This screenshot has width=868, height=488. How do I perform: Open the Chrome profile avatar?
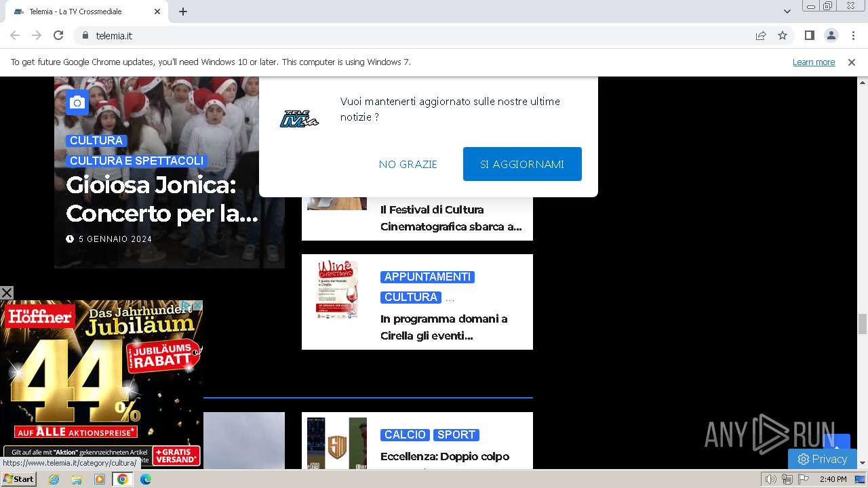[x=831, y=36]
